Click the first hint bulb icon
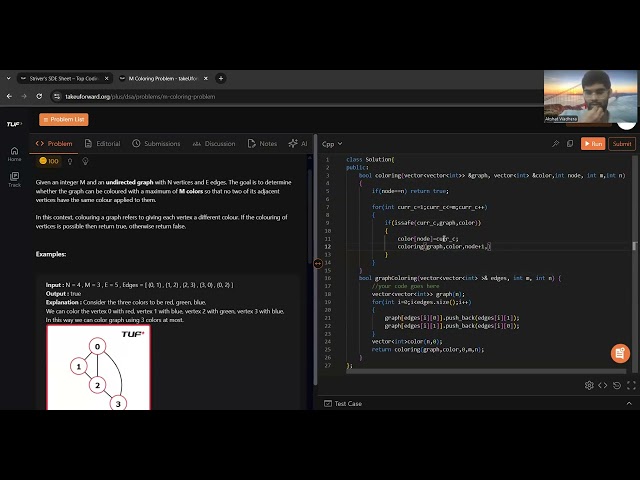Image resolution: width=640 pixels, height=480 pixels. 70,162
